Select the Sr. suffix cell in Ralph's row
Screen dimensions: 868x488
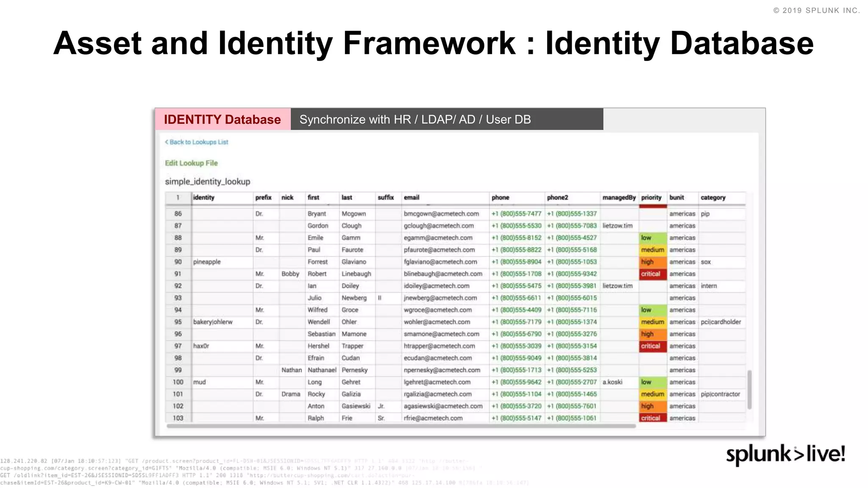(388, 418)
